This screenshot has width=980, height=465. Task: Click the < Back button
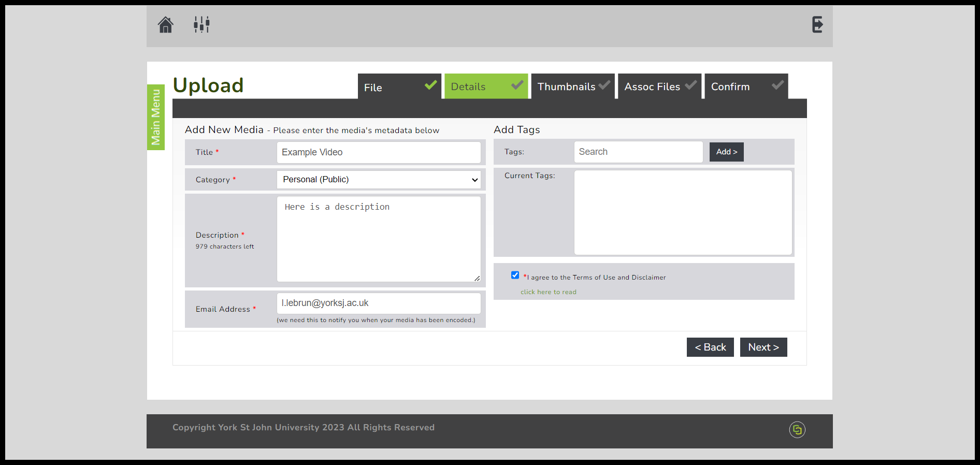pos(710,347)
